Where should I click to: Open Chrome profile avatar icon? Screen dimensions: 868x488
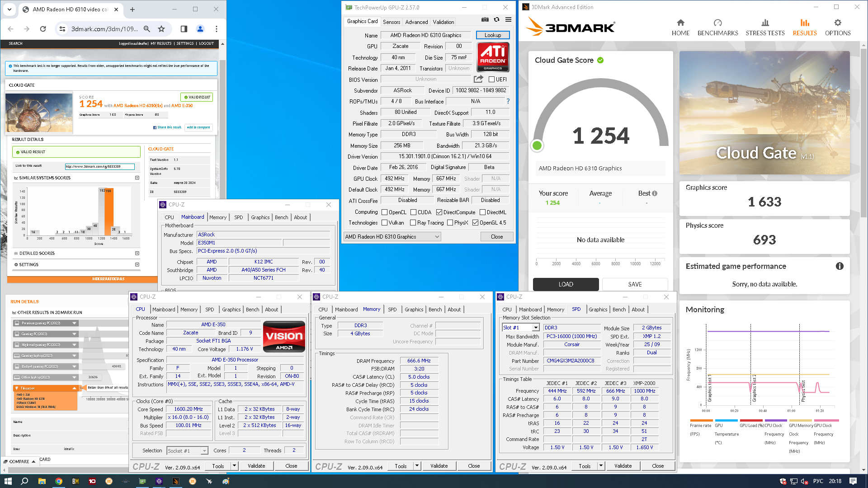tap(200, 29)
